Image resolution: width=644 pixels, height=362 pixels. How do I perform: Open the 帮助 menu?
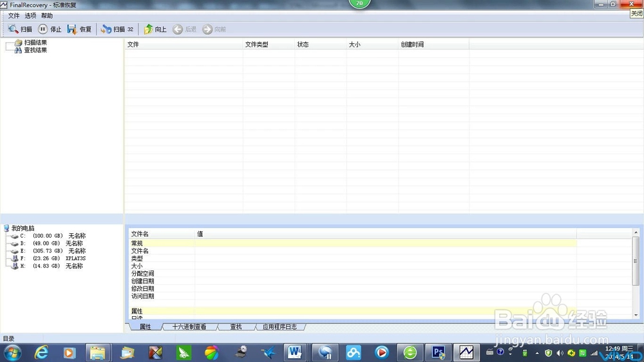(47, 15)
